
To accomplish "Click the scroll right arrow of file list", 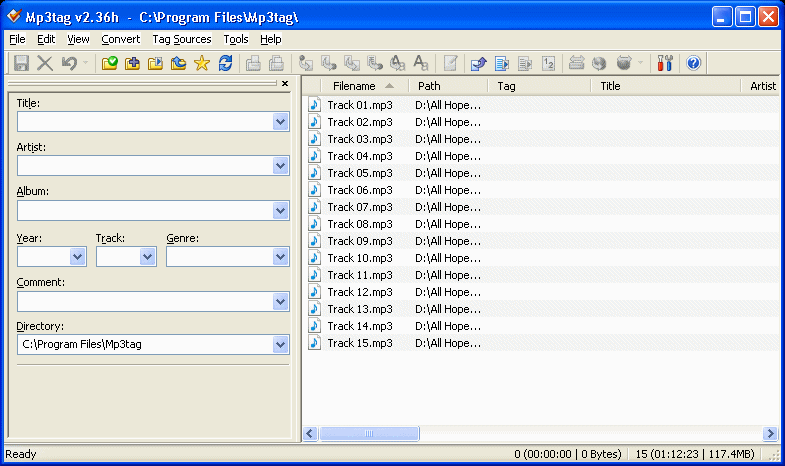I will click(770, 433).
